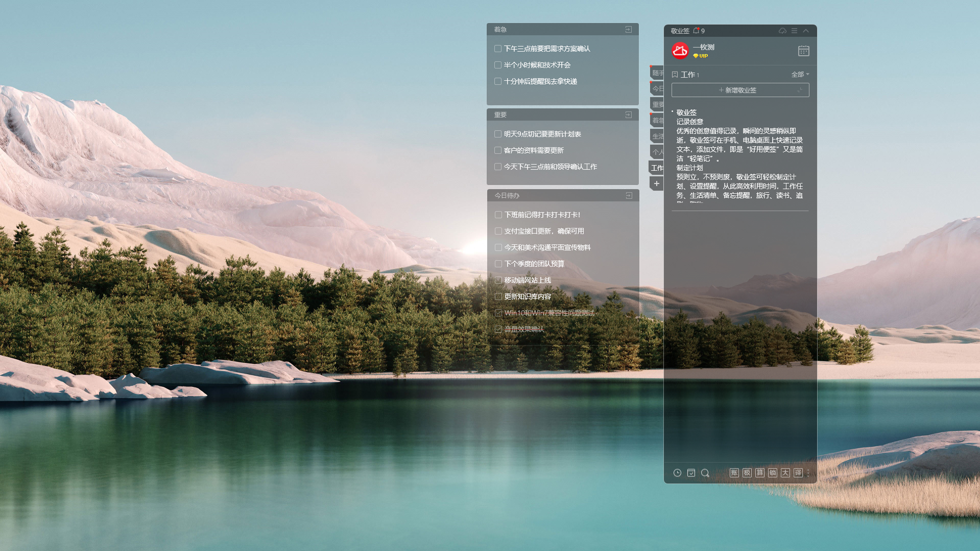Image resolution: width=980 pixels, height=551 pixels.
Task: Switch to the 生活 category tab
Action: [x=657, y=136]
